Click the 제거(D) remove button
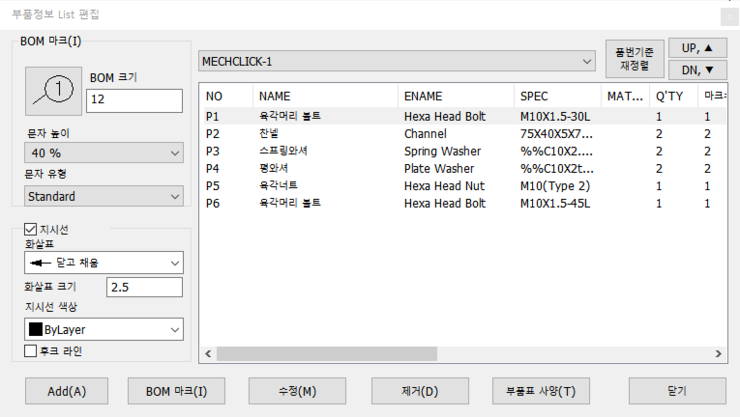The image size is (740, 417). [420, 391]
